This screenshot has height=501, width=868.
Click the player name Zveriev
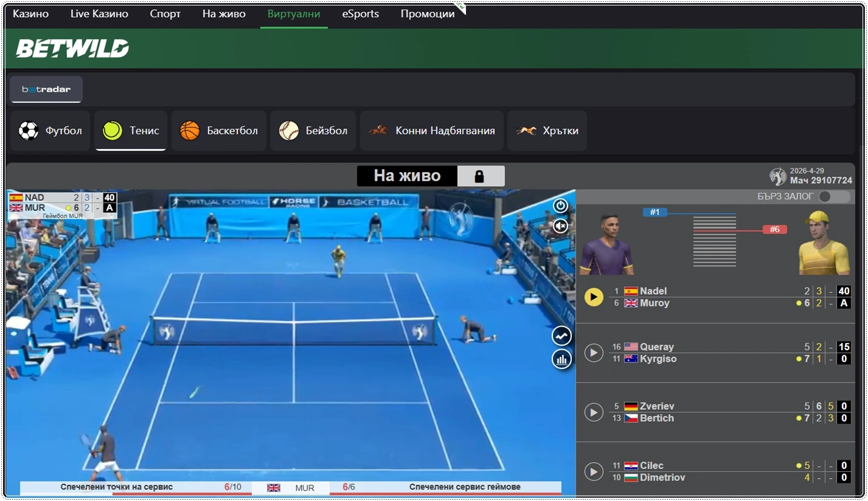(657, 406)
